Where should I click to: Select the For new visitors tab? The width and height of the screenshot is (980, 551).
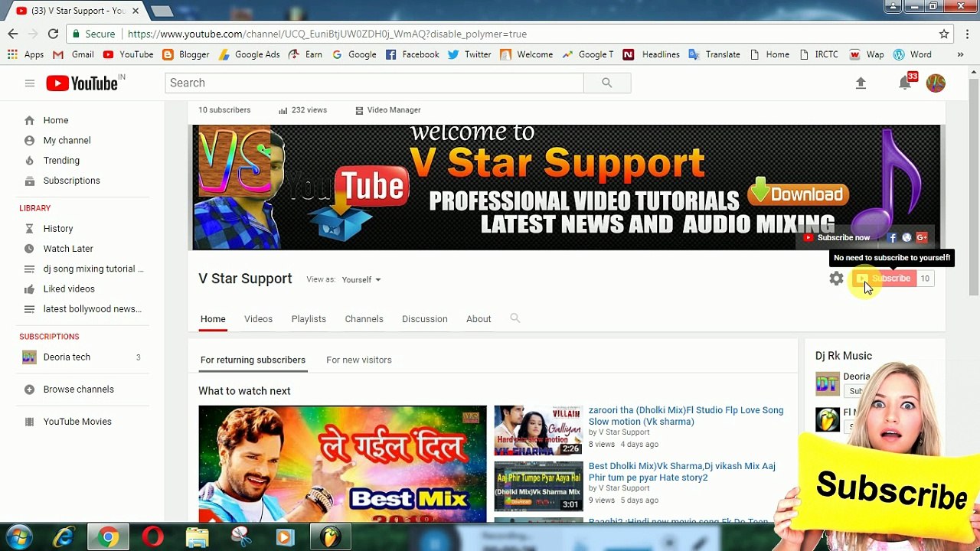tap(359, 360)
